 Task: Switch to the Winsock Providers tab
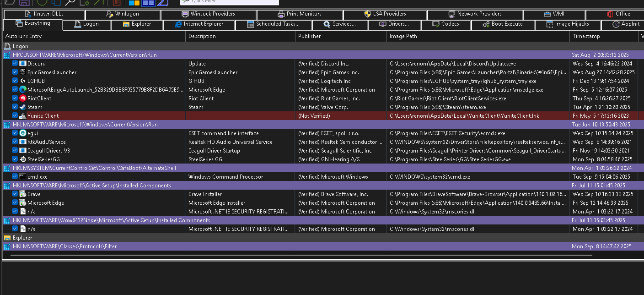[208, 14]
